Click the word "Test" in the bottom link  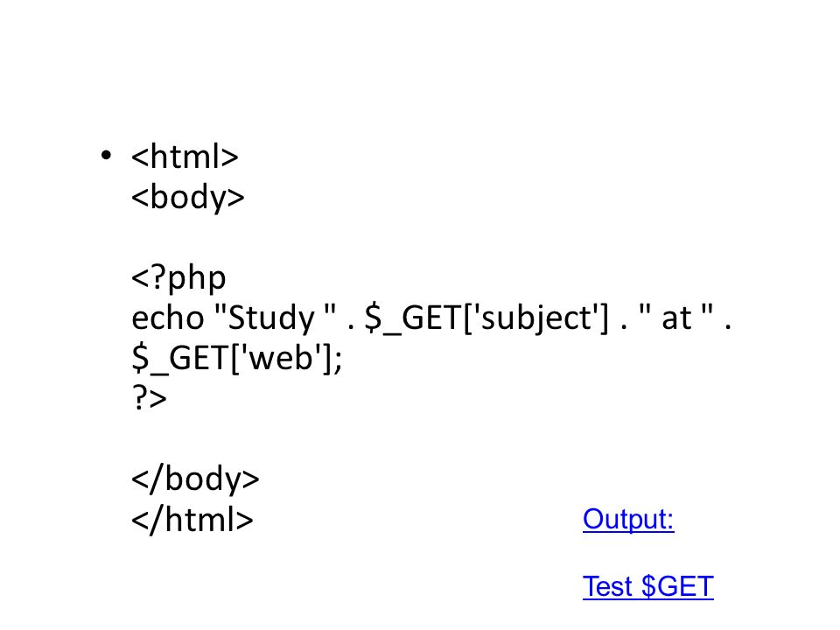[x=607, y=586]
